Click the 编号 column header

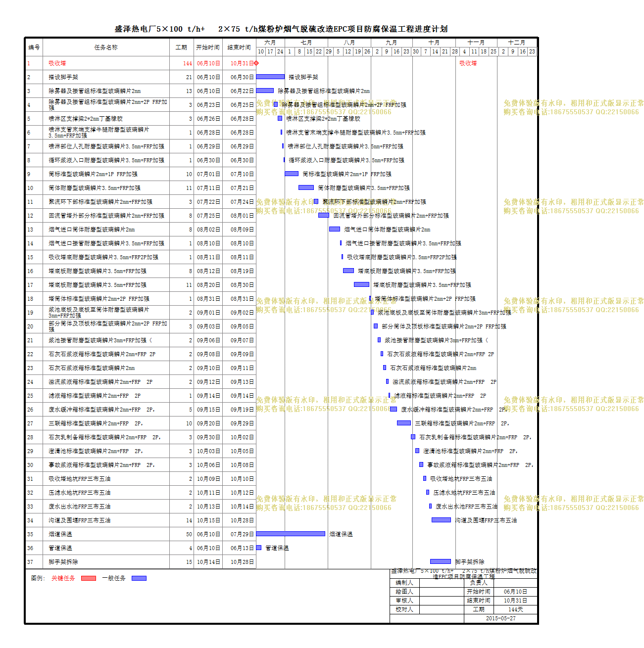pos(34,47)
